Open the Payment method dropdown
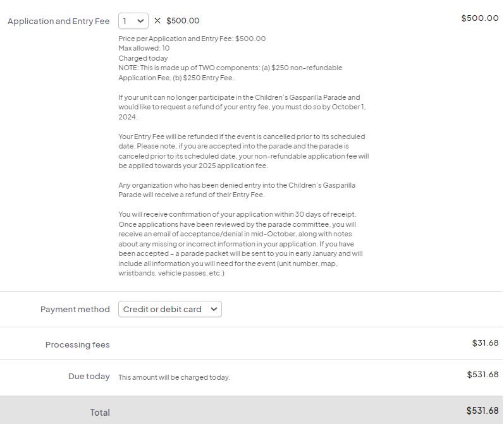Screen dimensions: 504x424 169,309
